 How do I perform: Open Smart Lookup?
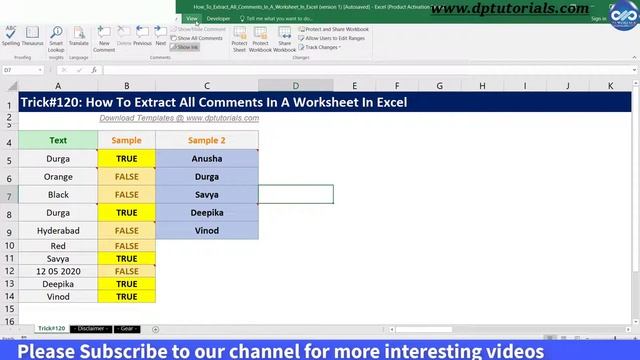56,39
